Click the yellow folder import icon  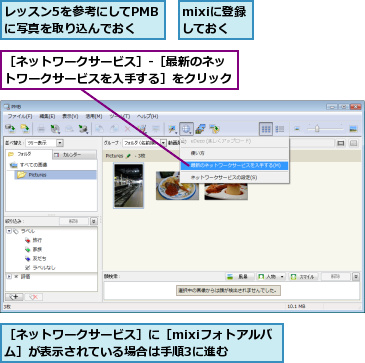(x=25, y=129)
